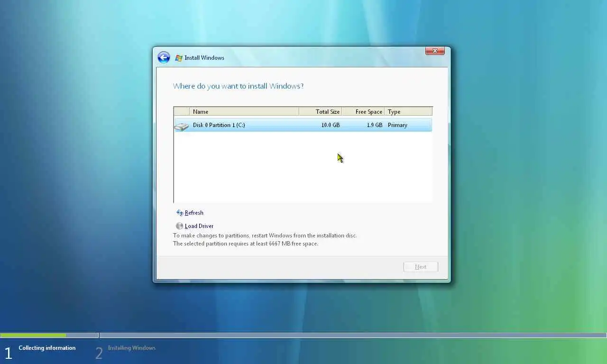Screen dimensions: 607x364
Task: Sort by the Free Space column header
Action: [x=363, y=111]
